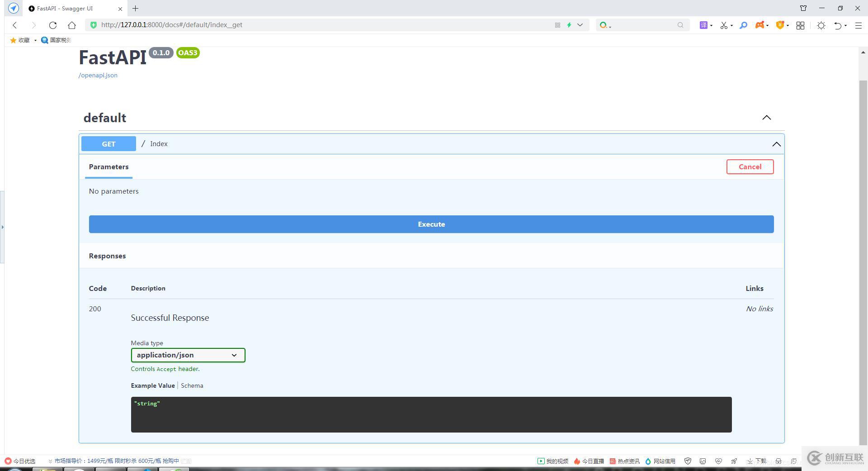Open the 下载 downloads button

pos(757,461)
